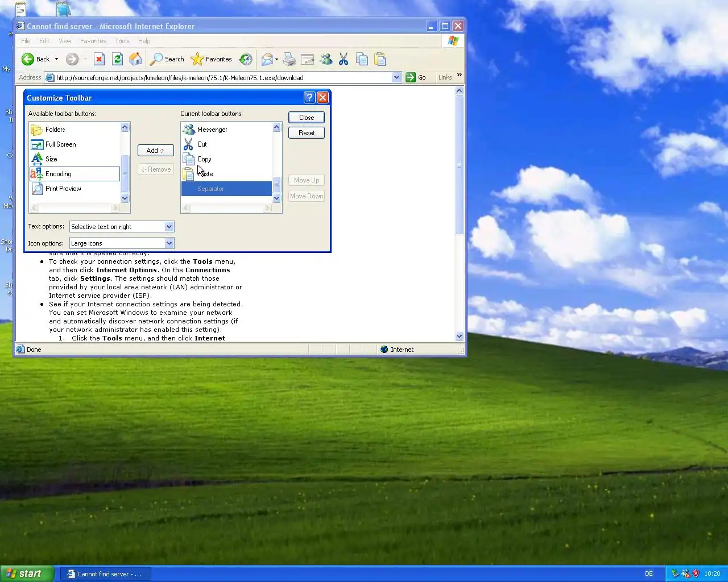Click the Mail envelope toolbar icon
The height and width of the screenshot is (582, 728).
click(x=267, y=59)
